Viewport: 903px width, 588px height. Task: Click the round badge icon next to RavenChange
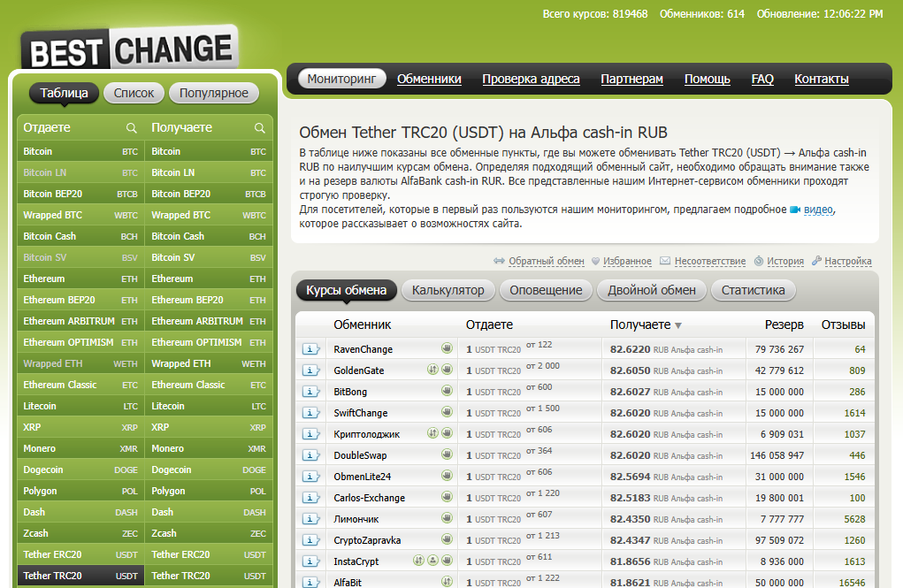point(447,347)
